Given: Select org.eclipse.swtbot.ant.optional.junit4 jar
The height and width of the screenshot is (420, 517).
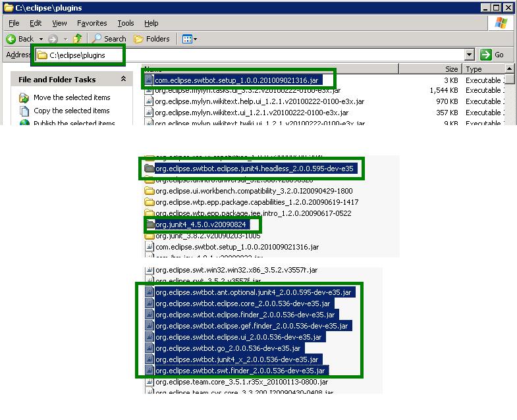Looking at the screenshot, I should 253,292.
